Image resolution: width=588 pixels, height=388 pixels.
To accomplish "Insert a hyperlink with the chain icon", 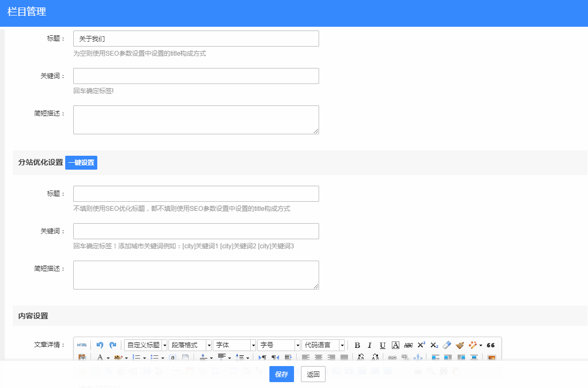I will (x=392, y=357).
